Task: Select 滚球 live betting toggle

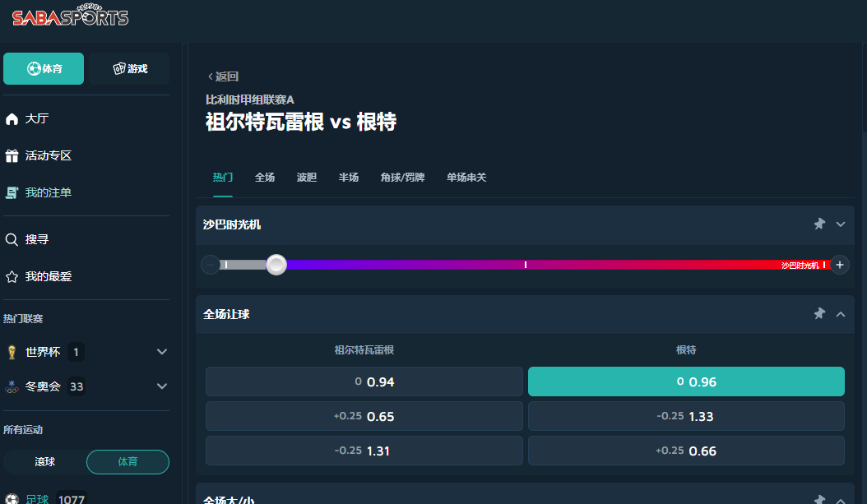Action: point(45,462)
